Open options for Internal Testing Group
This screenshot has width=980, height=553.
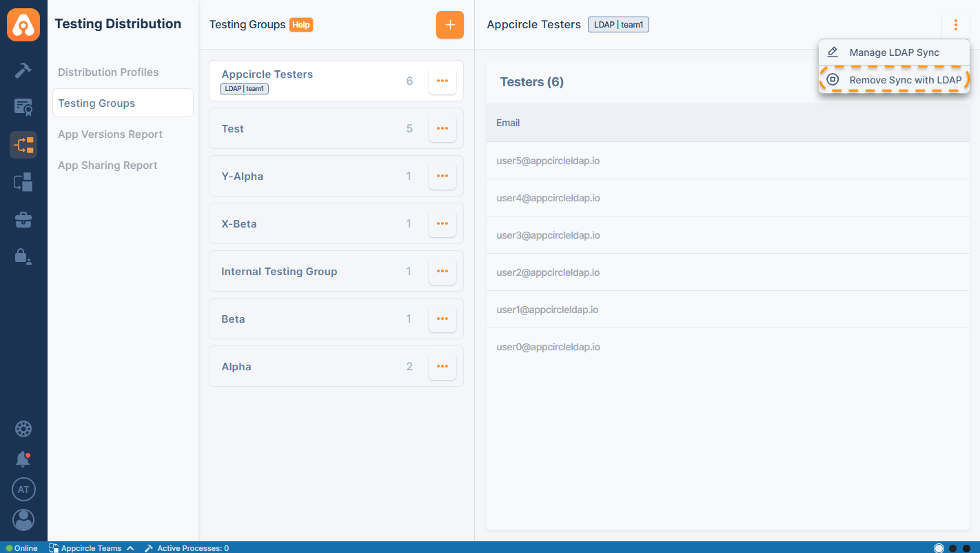tap(442, 271)
